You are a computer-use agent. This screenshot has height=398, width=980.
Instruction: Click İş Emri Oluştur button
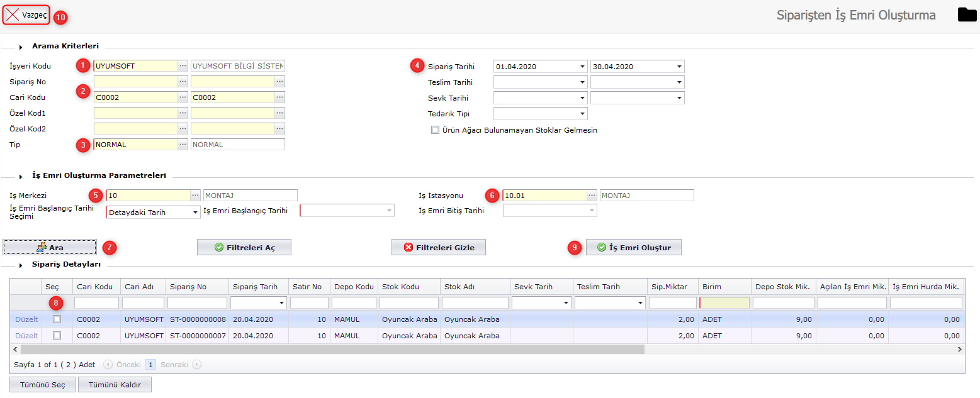(x=633, y=247)
